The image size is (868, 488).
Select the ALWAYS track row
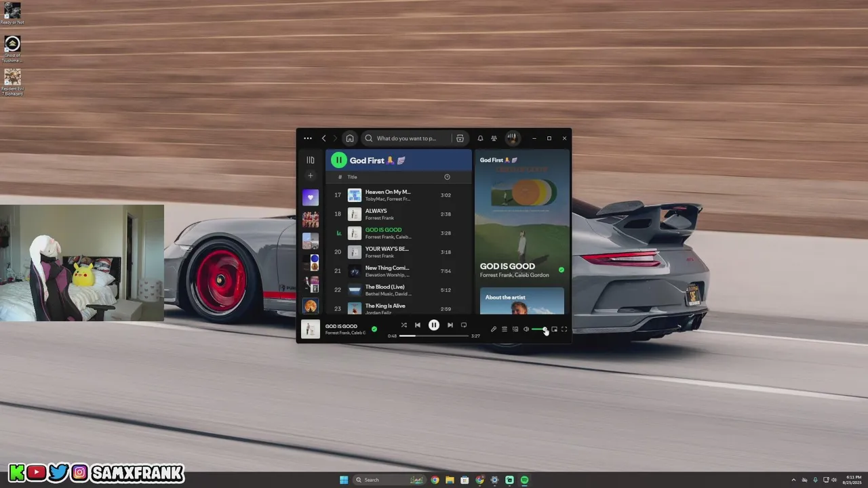click(x=399, y=214)
